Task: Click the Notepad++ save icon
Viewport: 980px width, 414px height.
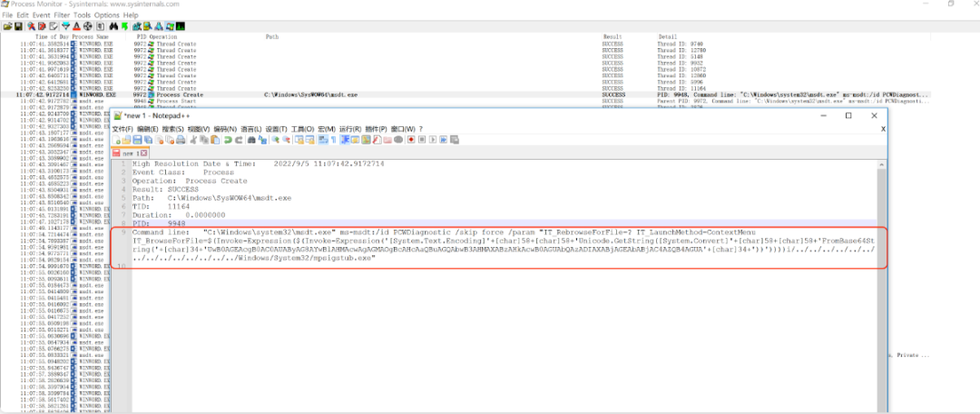Action: (x=137, y=140)
